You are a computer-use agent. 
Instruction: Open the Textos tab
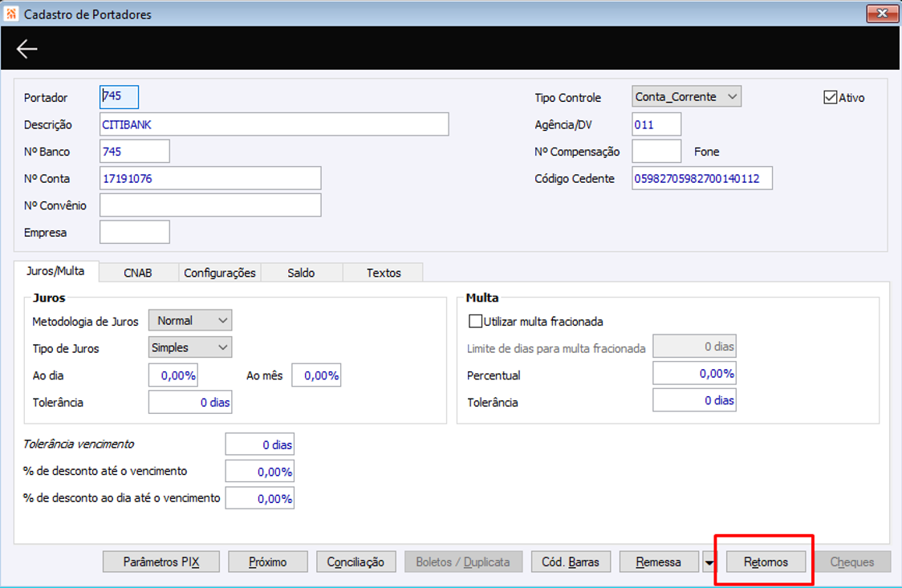[x=384, y=273]
